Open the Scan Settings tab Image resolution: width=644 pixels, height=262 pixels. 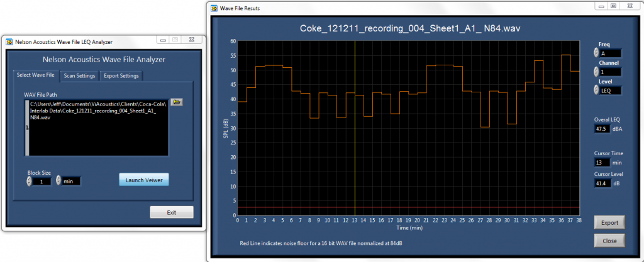[80, 76]
